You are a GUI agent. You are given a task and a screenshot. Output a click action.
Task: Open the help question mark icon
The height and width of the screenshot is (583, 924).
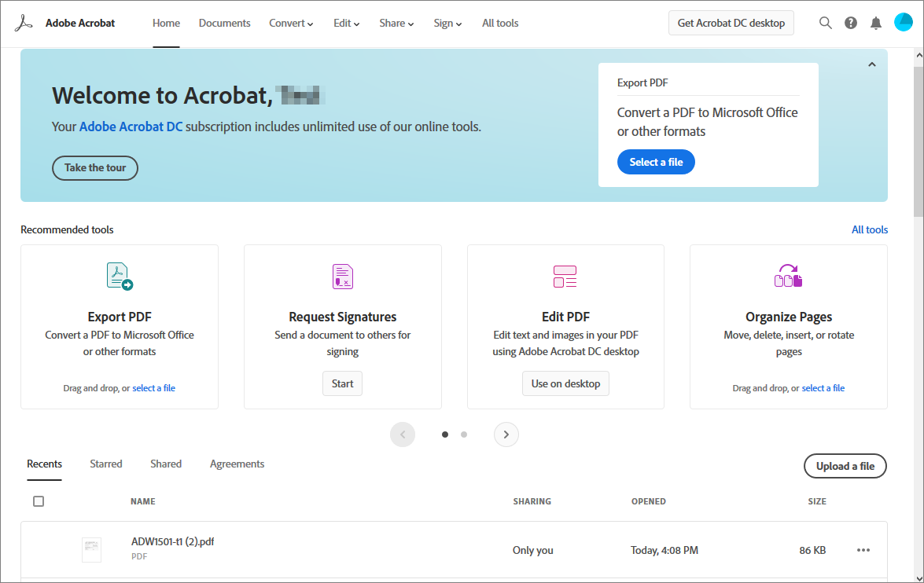tap(850, 23)
